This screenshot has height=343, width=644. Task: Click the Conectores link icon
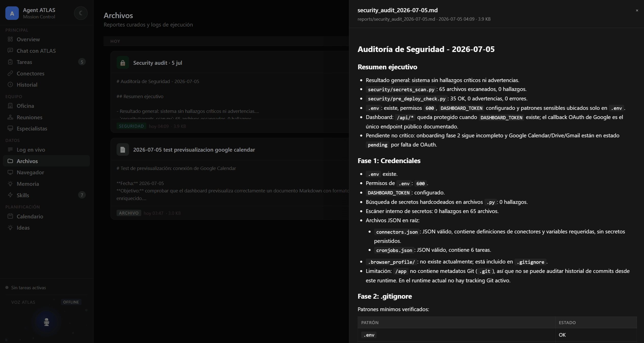coord(10,73)
